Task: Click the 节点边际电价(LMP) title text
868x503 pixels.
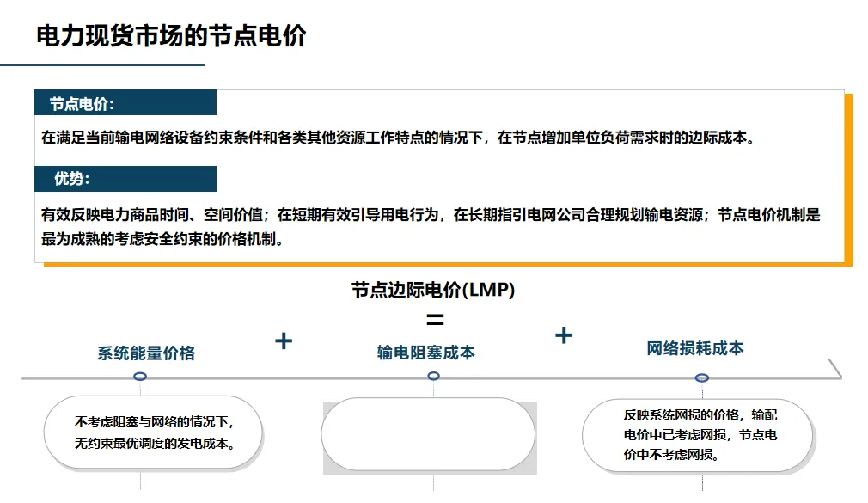Action: click(433, 290)
